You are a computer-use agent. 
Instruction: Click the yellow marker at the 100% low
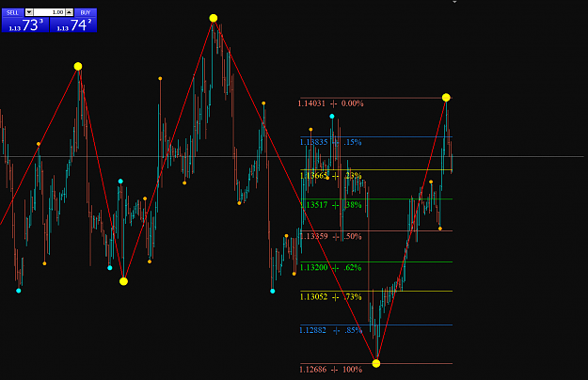[376, 363]
